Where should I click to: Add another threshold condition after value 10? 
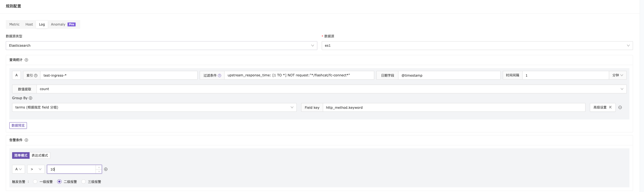coord(106,169)
